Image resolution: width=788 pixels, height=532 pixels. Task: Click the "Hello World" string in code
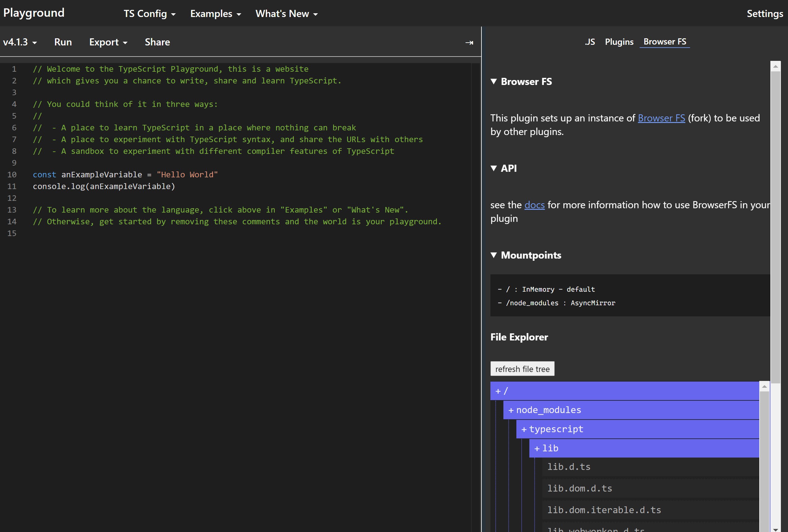click(x=187, y=175)
